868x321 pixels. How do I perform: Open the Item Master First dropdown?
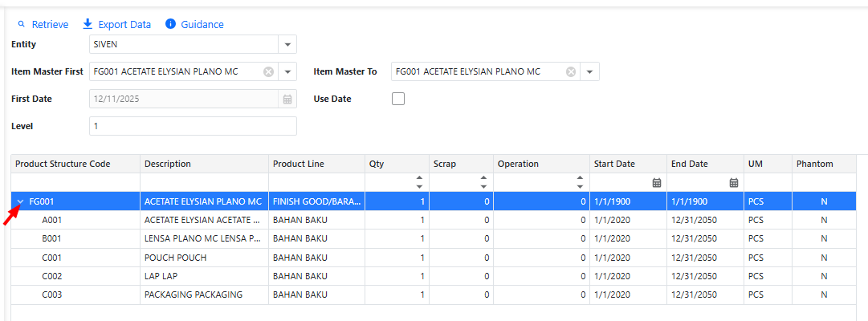pos(287,72)
